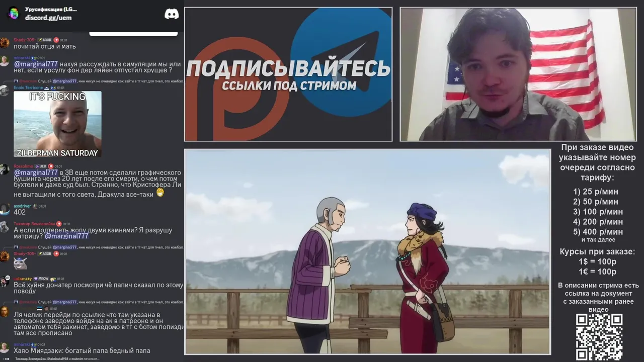Screen dimensions: 644x362
Task: Click reply preview above Shady-705 cat sticker
Action: click(x=98, y=247)
